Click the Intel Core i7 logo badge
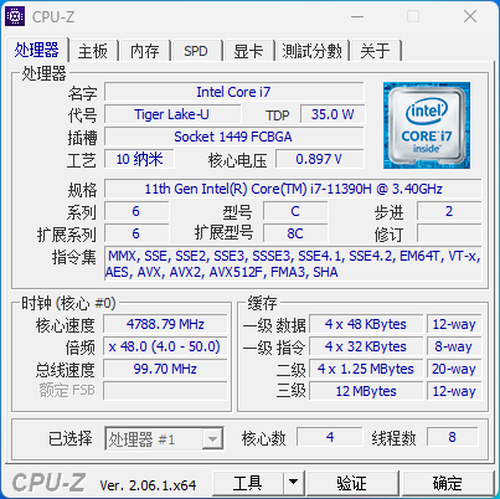Viewport: 500px width, 499px height. point(426,125)
